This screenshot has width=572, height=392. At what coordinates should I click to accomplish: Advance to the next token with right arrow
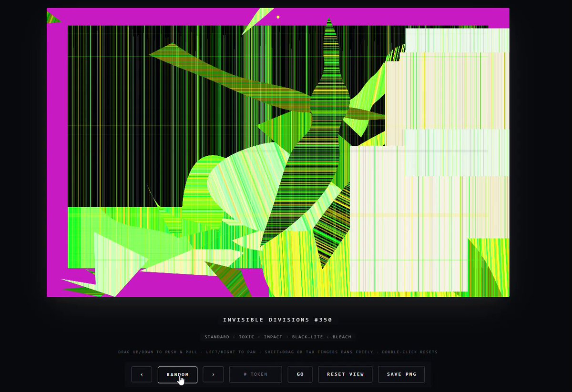tap(213, 374)
